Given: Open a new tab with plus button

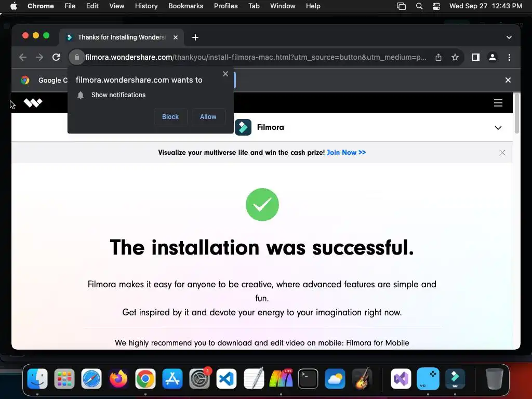Looking at the screenshot, I should click(195, 37).
